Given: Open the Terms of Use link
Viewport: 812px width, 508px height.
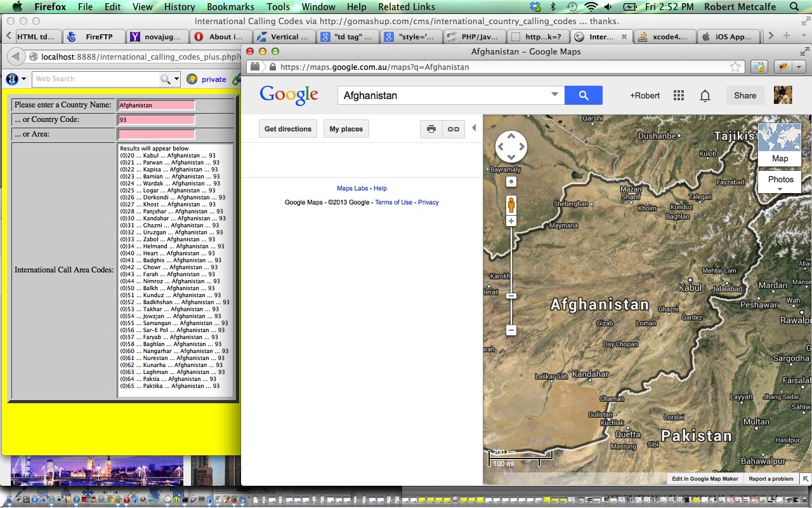Looking at the screenshot, I should [393, 203].
